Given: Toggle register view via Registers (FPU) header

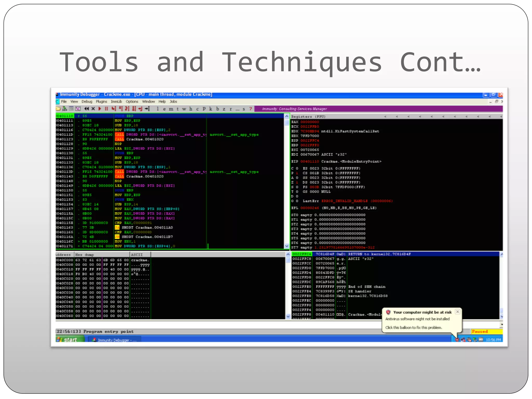Looking at the screenshot, I should [309, 117].
